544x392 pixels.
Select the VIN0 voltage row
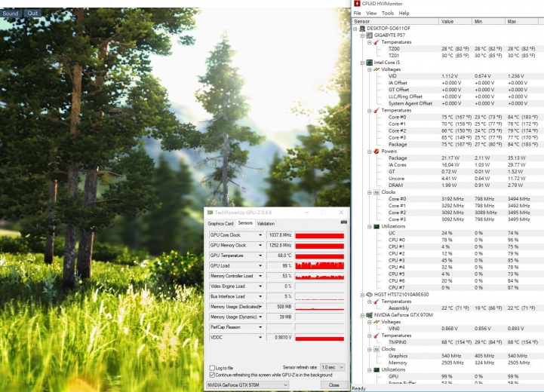pos(463,329)
